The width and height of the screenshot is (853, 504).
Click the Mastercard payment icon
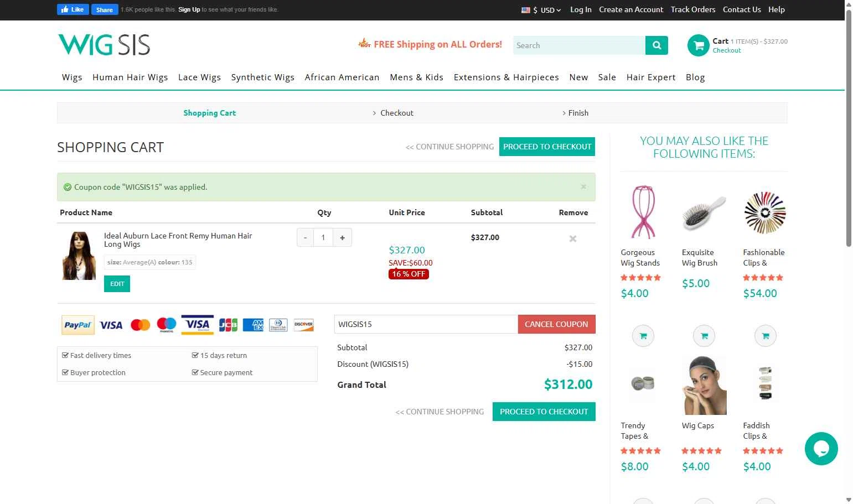pyautogui.click(x=140, y=325)
